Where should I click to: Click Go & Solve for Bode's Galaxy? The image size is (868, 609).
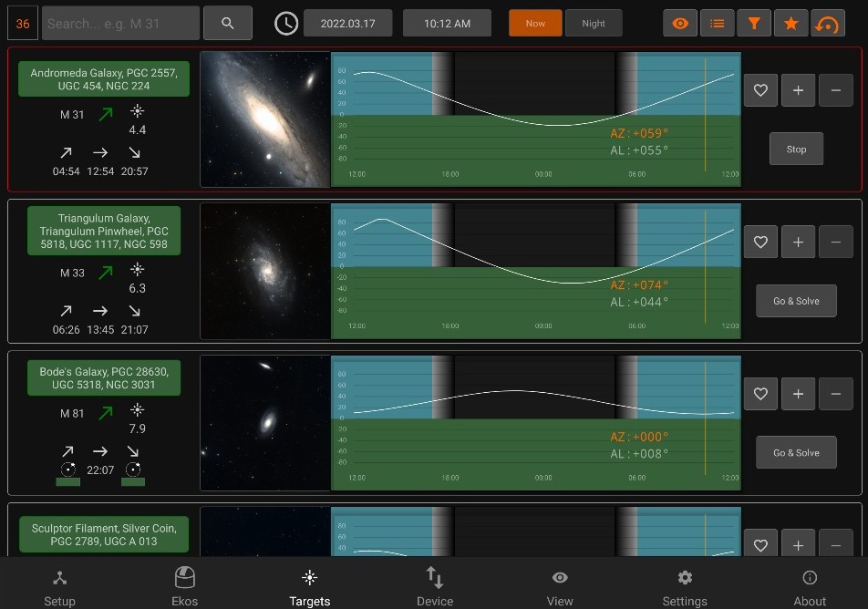[x=796, y=452]
